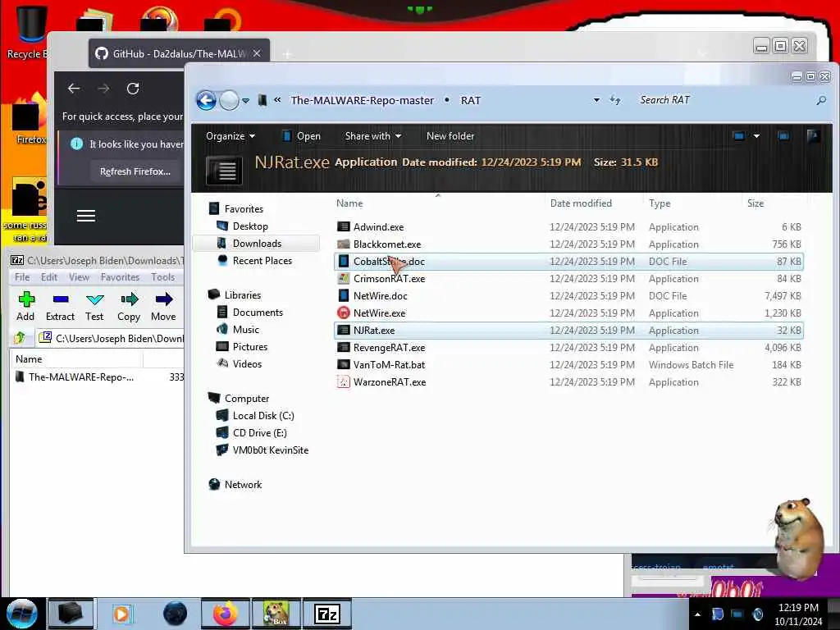Sort by Size column header
Screen dimensions: 840x630
pyautogui.click(x=756, y=203)
